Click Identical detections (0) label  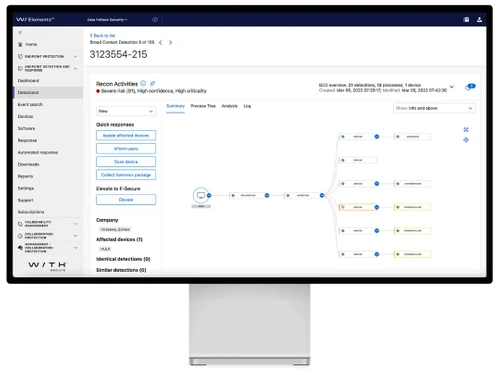tap(123, 259)
